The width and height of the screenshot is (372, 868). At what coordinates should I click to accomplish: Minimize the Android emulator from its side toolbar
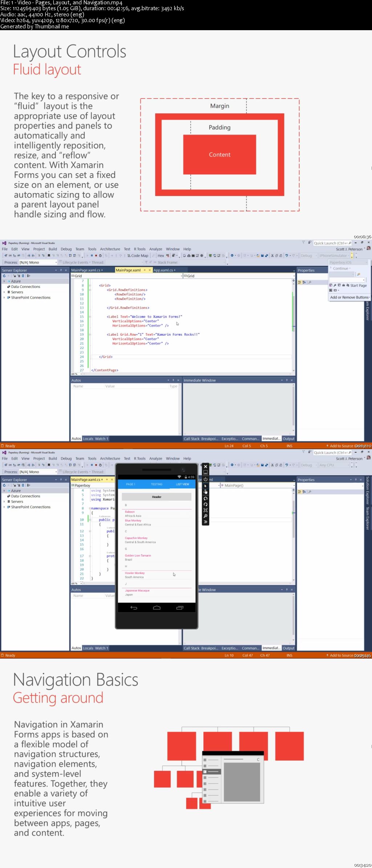(x=206, y=472)
